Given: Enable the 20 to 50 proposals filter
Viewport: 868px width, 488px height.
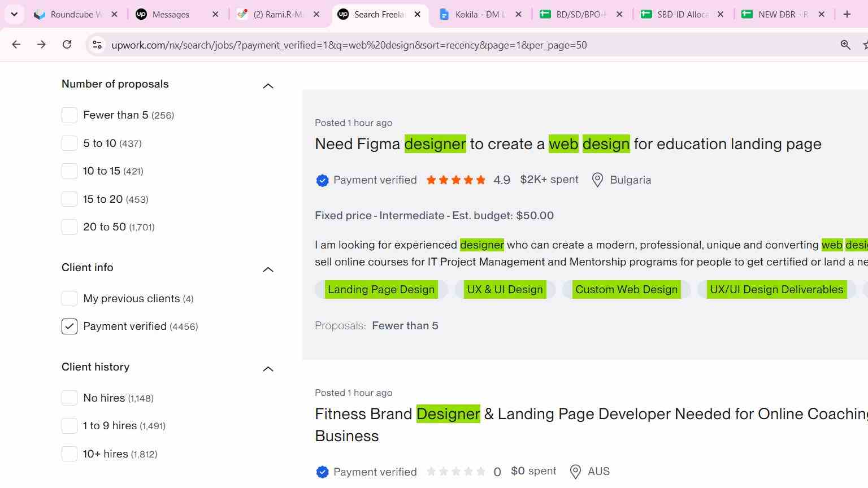Looking at the screenshot, I should pos(70,227).
